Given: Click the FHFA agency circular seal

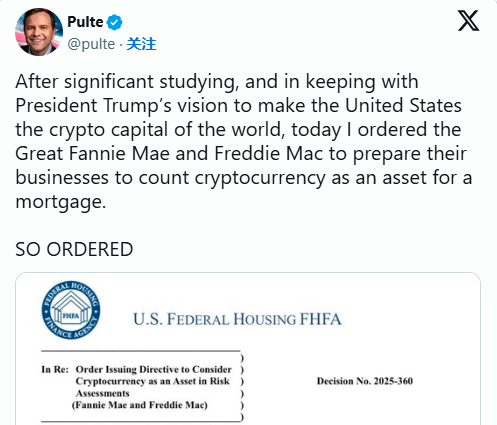Looking at the screenshot, I should [71, 310].
